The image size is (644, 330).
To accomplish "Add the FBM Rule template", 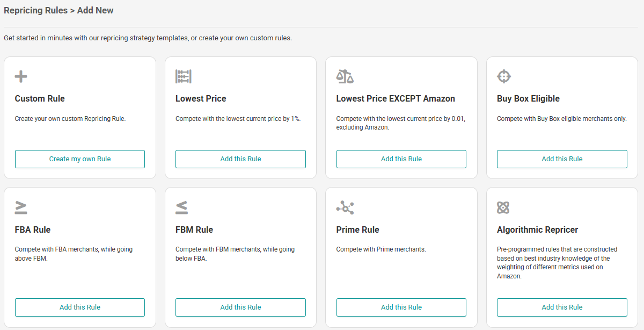I will (240, 307).
